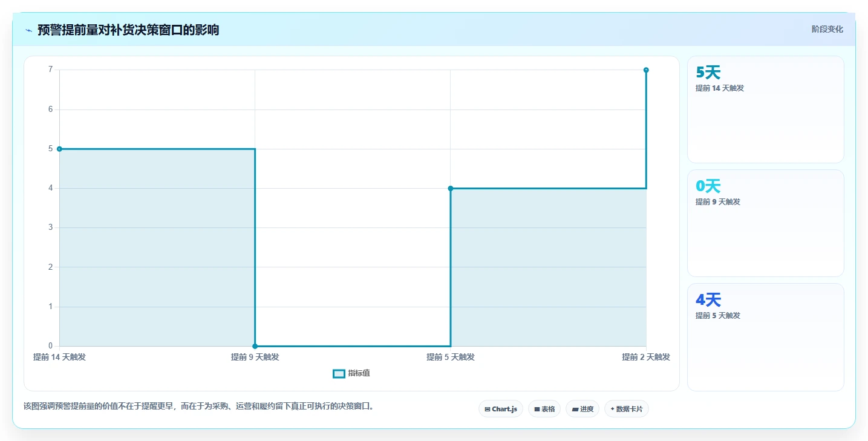
Task: Open the 5天 data card
Action: [766, 109]
